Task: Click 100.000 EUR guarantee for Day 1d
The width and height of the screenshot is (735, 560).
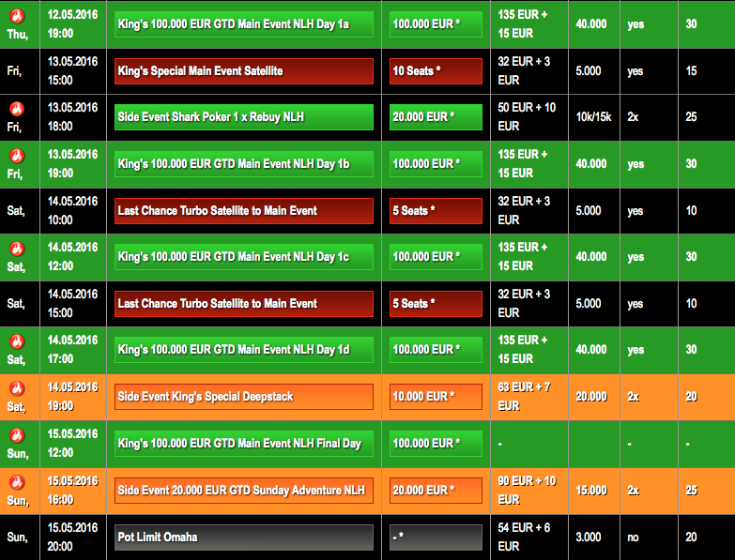Action: pos(436,350)
